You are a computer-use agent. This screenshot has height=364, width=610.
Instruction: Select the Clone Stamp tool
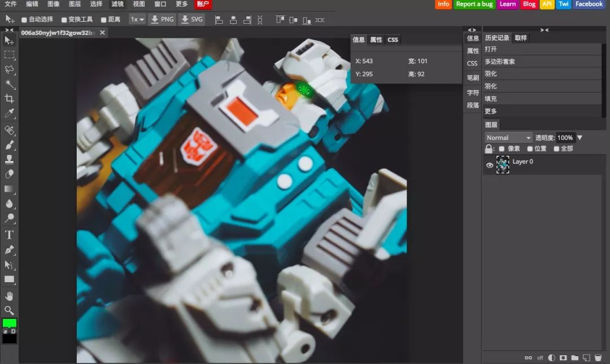(x=9, y=160)
